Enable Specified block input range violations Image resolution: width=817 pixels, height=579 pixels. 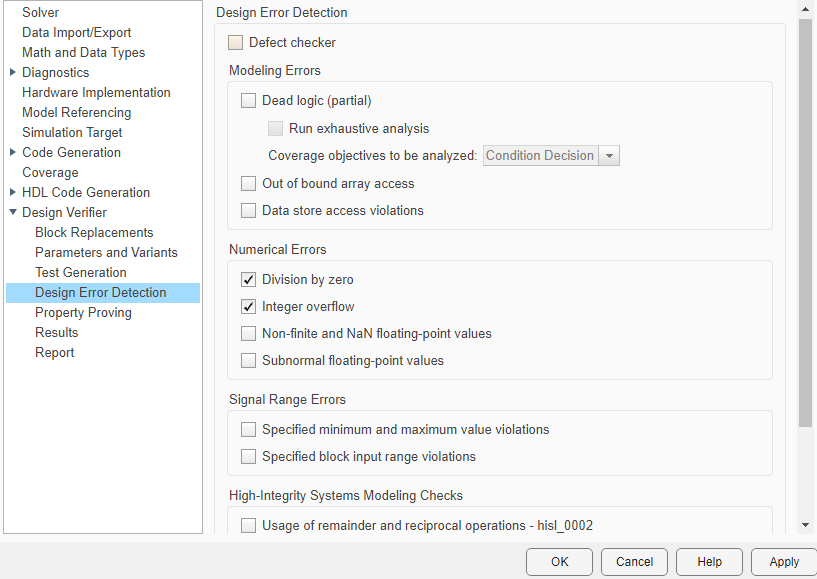(x=248, y=456)
